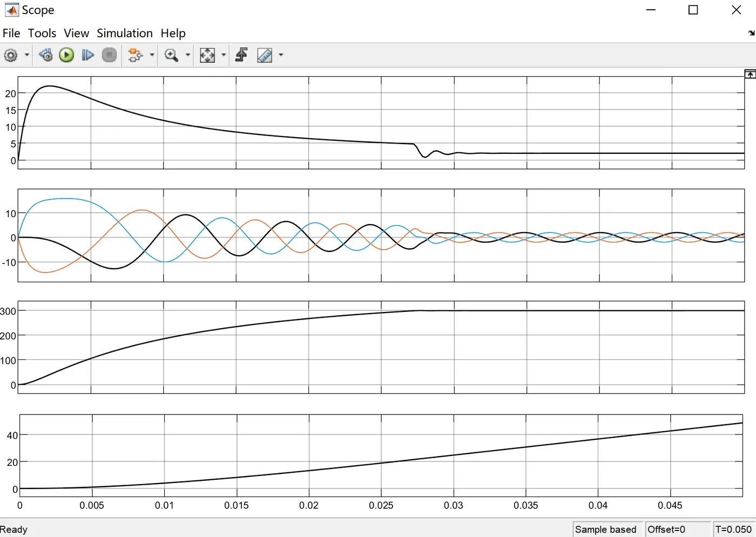The height and width of the screenshot is (537, 756).
Task: Click the dock arrow at menu bar right
Action: pyautogui.click(x=751, y=33)
